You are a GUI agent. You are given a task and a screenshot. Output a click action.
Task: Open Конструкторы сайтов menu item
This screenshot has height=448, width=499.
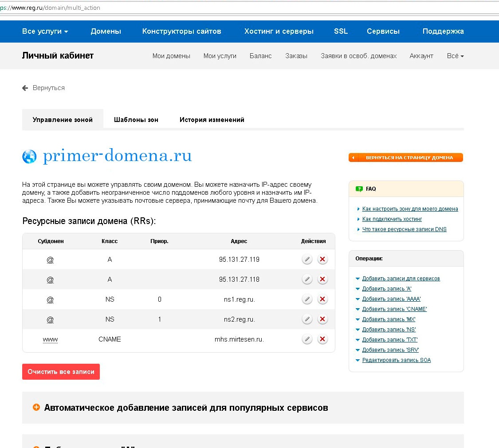click(x=182, y=31)
